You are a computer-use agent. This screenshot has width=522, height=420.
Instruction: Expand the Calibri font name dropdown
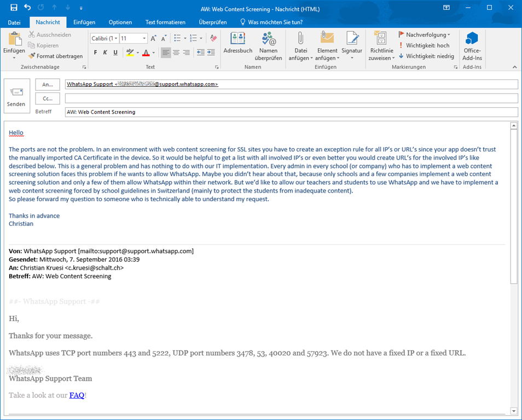(116, 38)
